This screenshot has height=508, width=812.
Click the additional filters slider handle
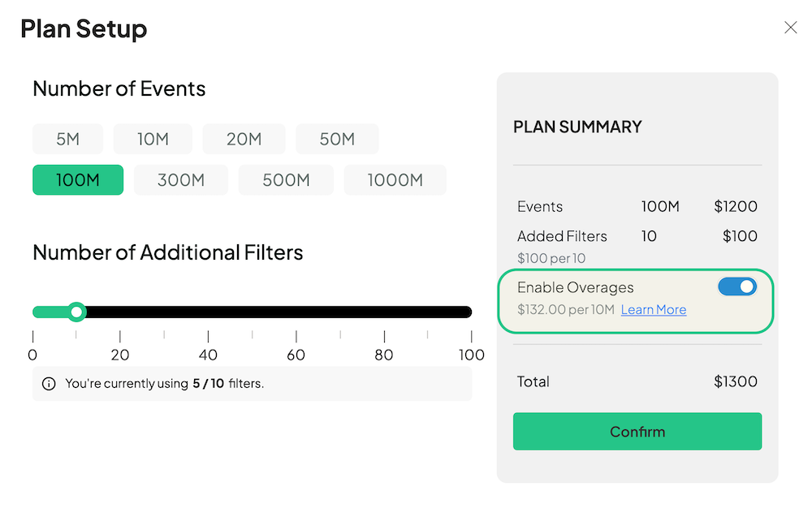(x=77, y=312)
